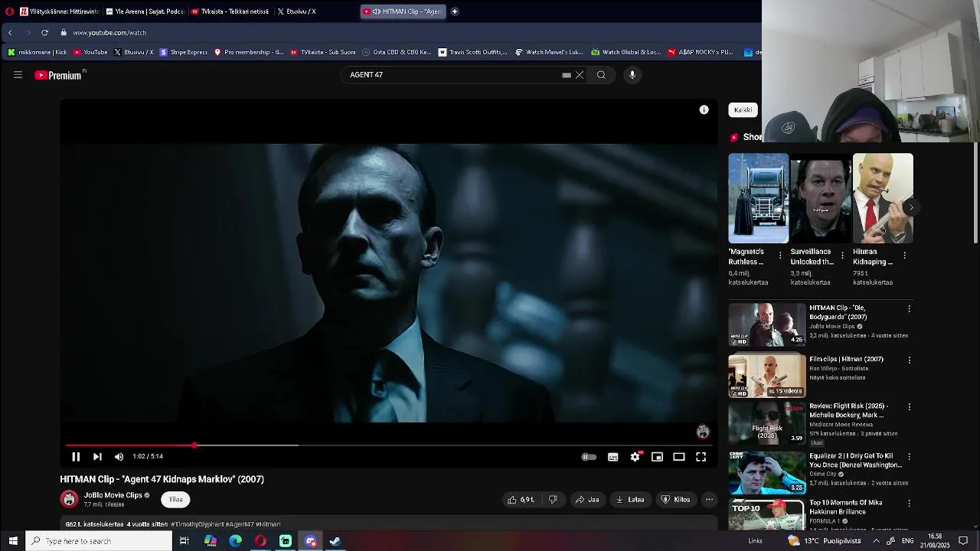The width and height of the screenshot is (980, 551).
Task: Open options for Top 10 Mika Hakkinen video
Action: tap(909, 504)
